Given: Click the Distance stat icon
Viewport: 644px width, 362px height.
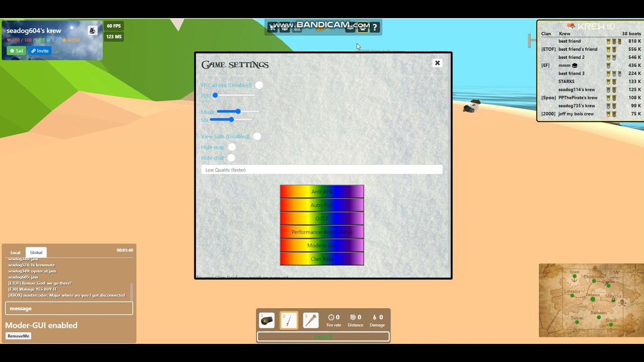Looking at the screenshot, I should coord(353,317).
